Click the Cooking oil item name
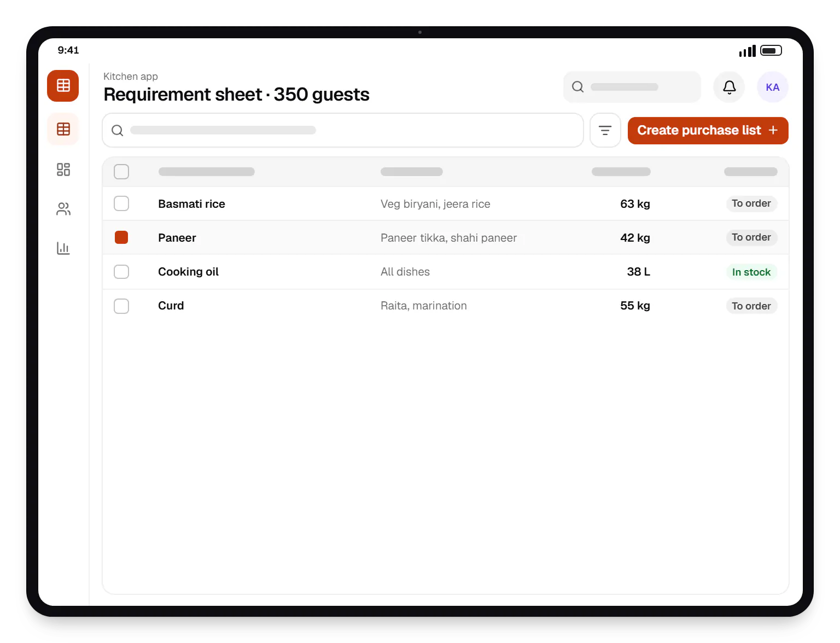Viewport: 840px width, 643px height. click(x=188, y=272)
